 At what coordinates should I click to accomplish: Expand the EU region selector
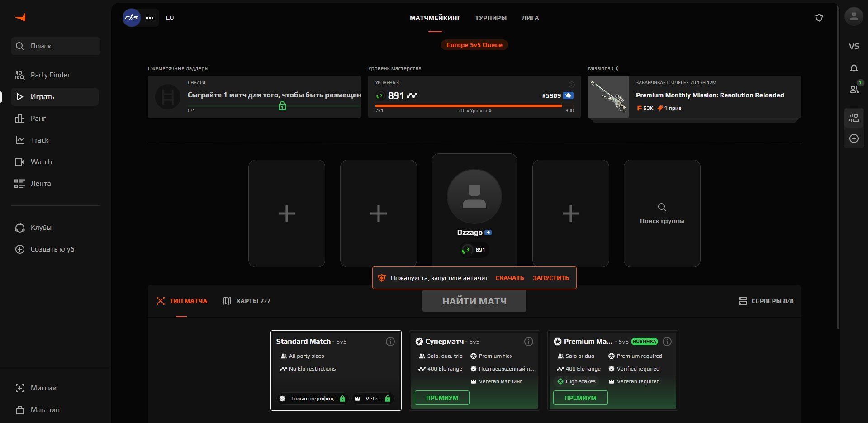(170, 18)
